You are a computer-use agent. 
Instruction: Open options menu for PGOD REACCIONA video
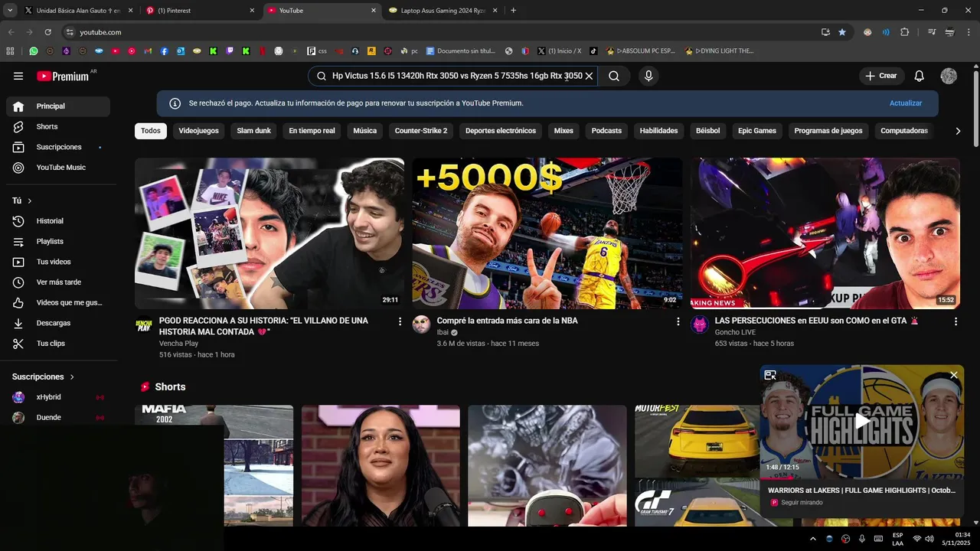tap(400, 322)
